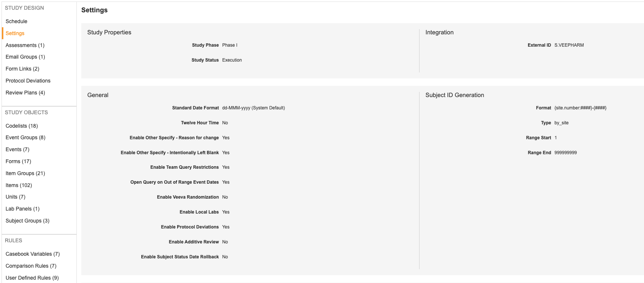
Task: Open Assessments (1) in the sidebar
Action: point(25,45)
